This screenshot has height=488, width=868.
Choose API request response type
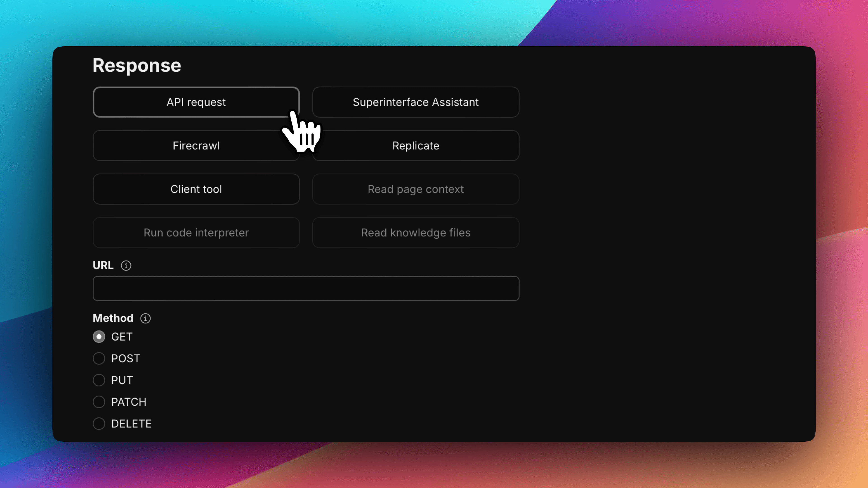(196, 102)
